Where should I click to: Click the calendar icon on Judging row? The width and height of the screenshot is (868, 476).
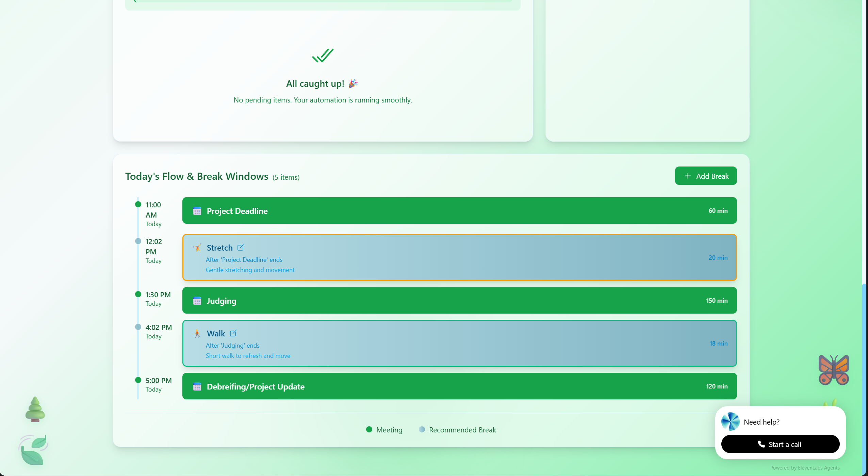tap(197, 301)
